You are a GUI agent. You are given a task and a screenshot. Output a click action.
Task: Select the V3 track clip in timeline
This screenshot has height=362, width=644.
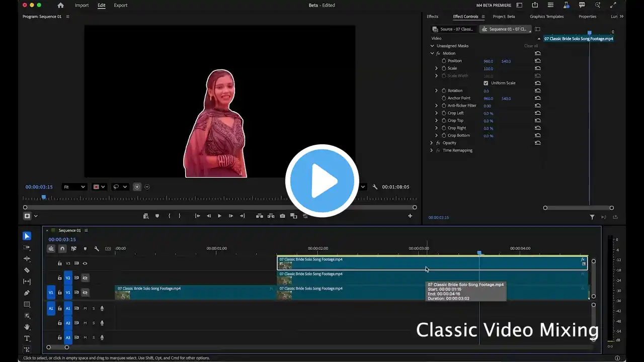(432, 263)
